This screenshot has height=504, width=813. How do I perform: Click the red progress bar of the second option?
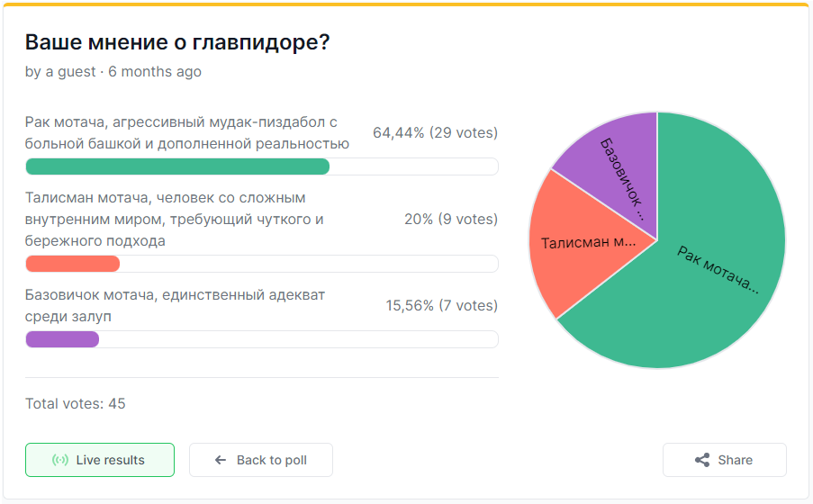[x=73, y=264]
